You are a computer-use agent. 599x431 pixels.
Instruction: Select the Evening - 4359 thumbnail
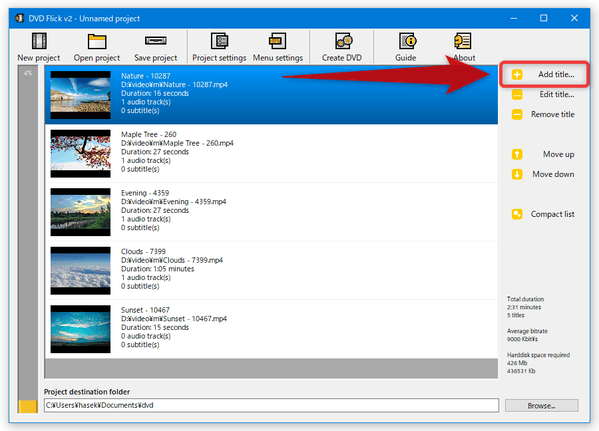(x=81, y=212)
